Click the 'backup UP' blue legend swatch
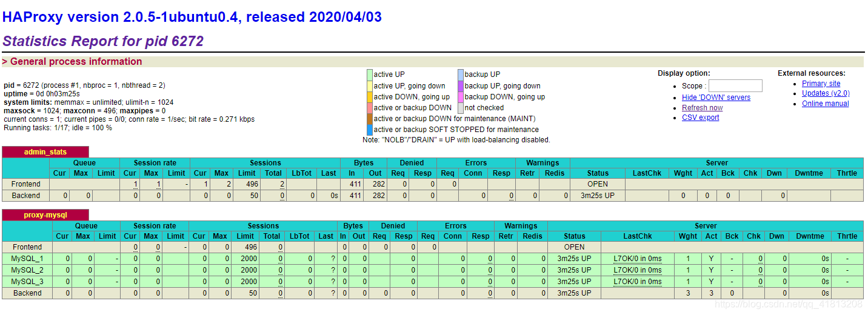 pos(461,75)
